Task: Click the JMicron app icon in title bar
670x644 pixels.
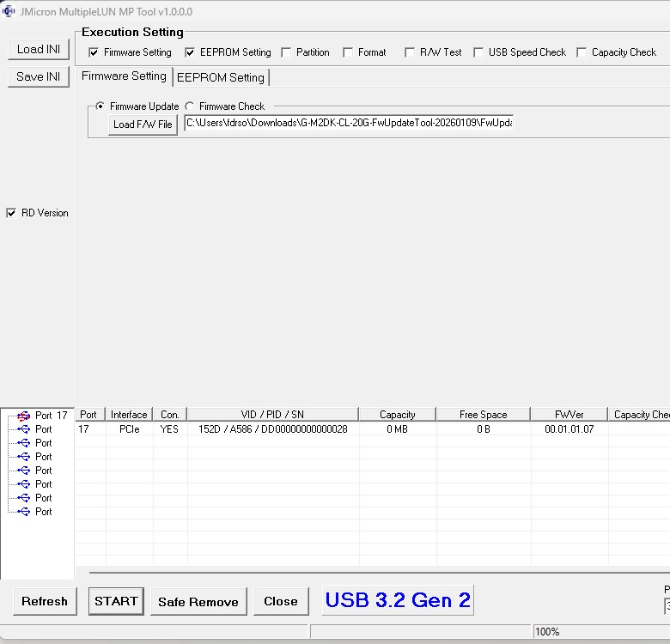Action: click(x=9, y=11)
